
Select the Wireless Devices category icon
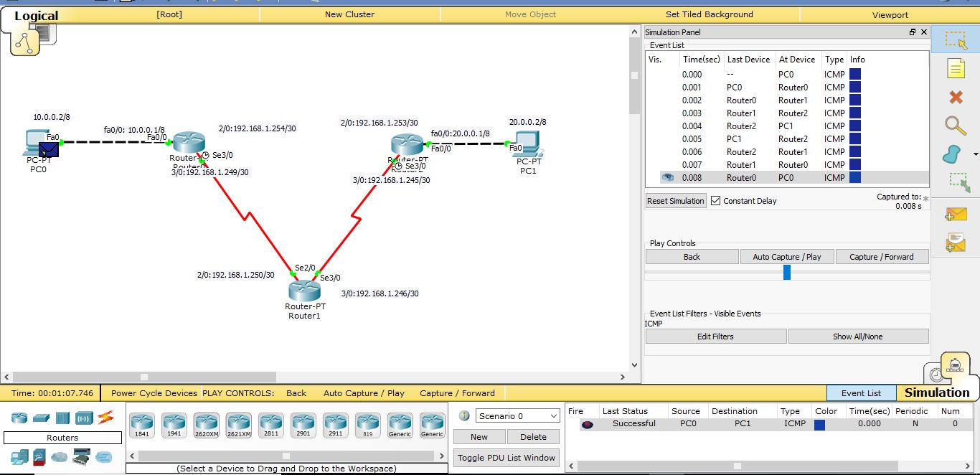coord(84,418)
